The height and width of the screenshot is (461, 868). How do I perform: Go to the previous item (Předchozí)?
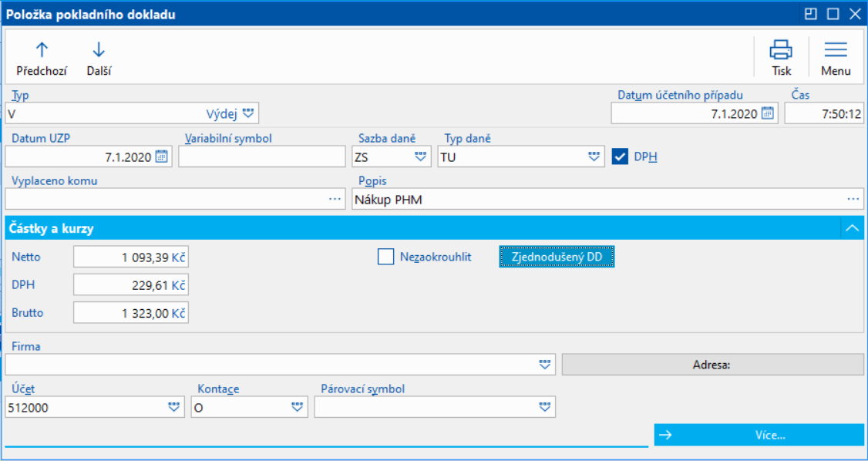click(x=42, y=59)
